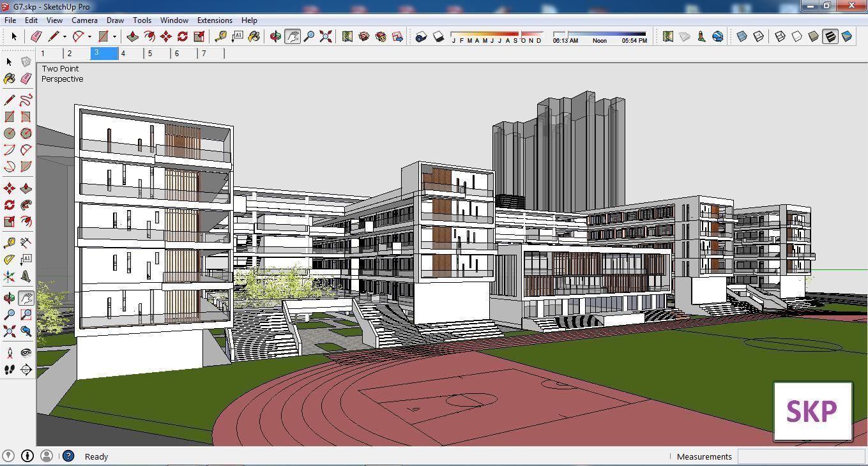This screenshot has width=868, height=466.
Task: Click the geo-location status bar icon
Action: pos(8,456)
